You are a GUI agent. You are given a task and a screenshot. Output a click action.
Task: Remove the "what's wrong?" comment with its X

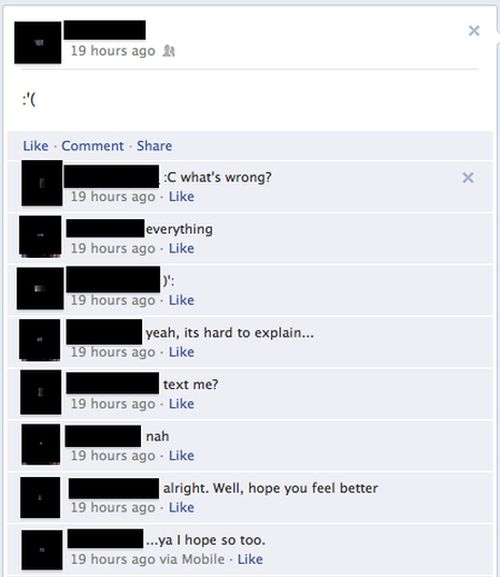[468, 178]
